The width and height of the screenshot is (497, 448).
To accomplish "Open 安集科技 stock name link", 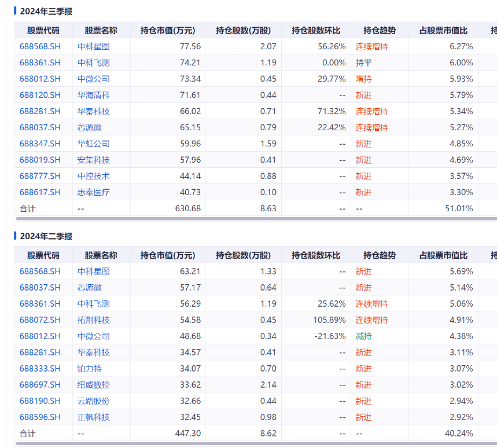I will (94, 160).
